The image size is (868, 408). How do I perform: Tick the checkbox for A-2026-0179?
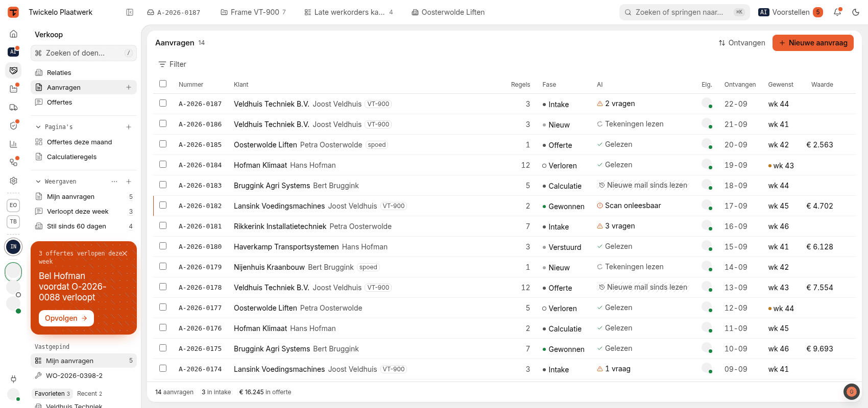pos(163,266)
